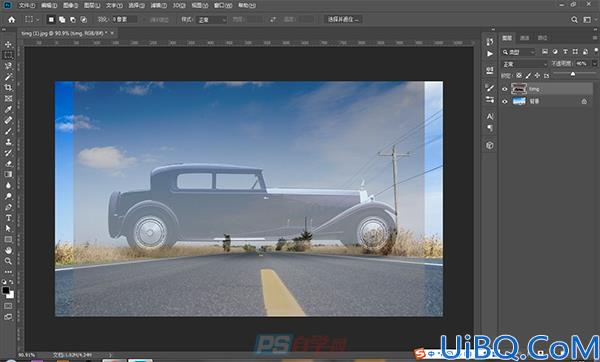The image size is (600, 362).
Task: Select the Hand tool
Action: point(8,250)
